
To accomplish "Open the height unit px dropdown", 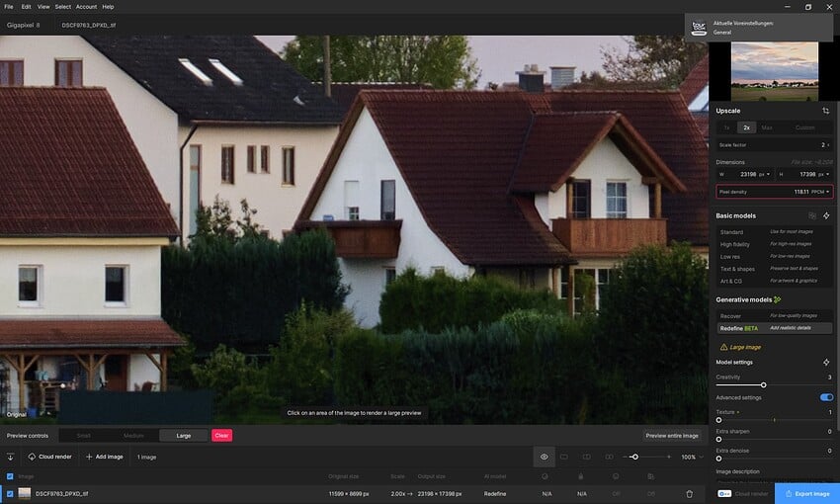I will point(823,174).
